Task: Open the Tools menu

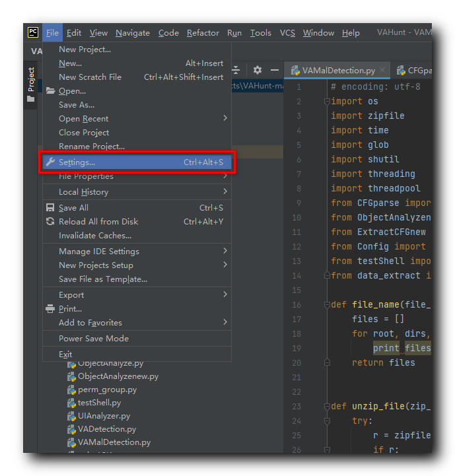Action: (x=260, y=33)
